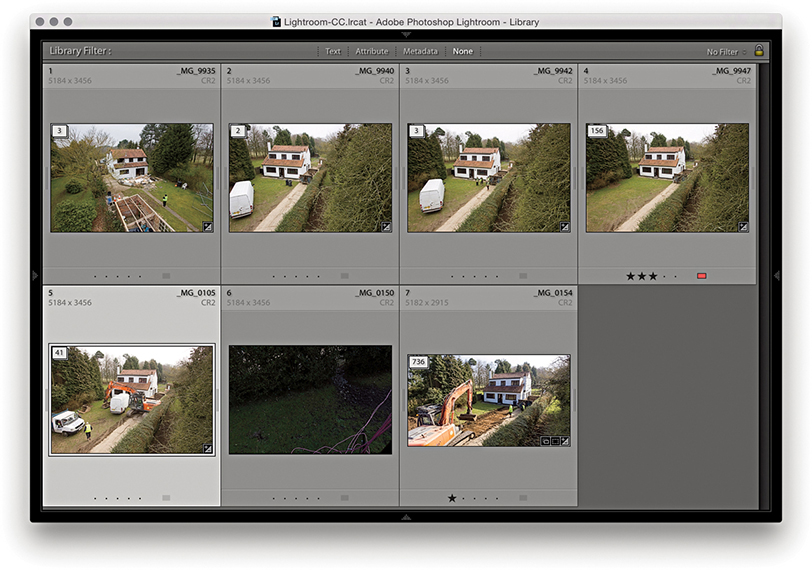
Task: Click the filename text _MG_9935
Action: coord(196,71)
